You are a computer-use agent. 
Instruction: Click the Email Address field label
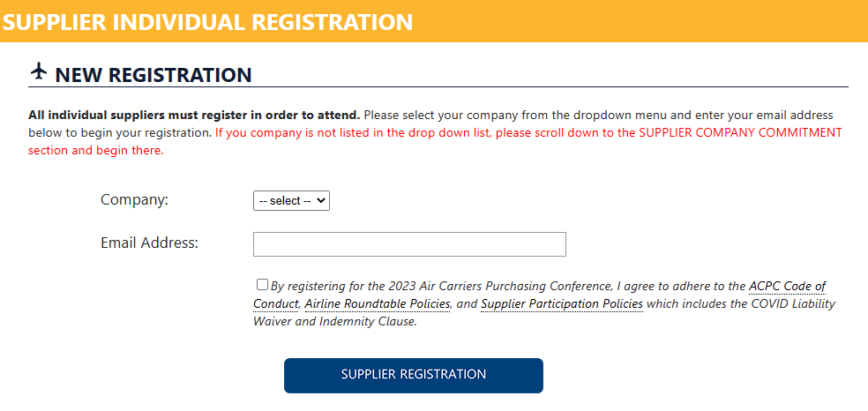pyautogui.click(x=149, y=243)
